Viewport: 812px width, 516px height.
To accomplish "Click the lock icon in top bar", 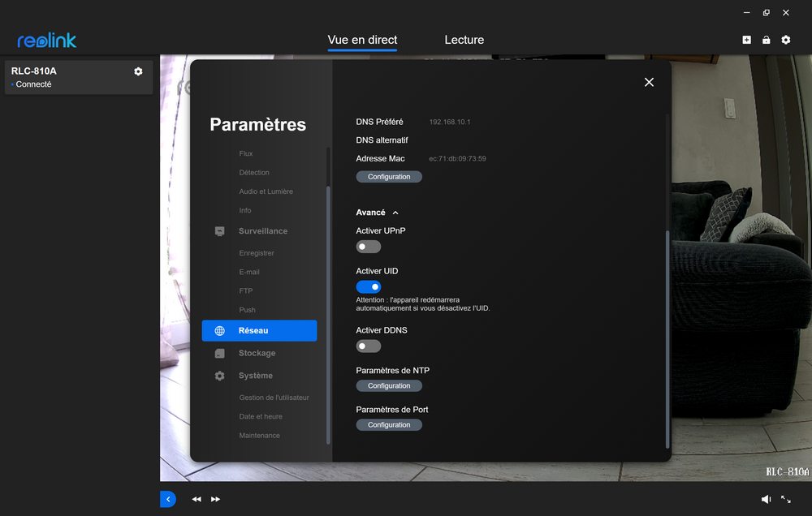I will tap(766, 40).
